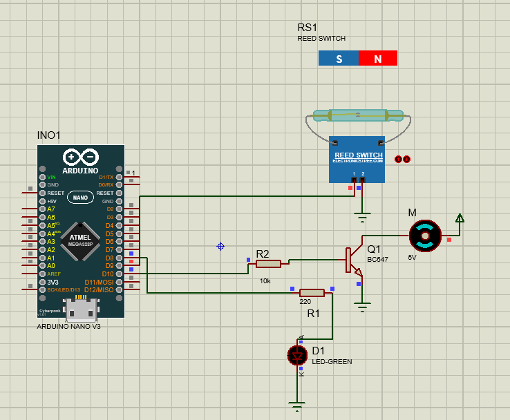
Task: Click the ground symbol below the reed switch
Action: (x=362, y=217)
